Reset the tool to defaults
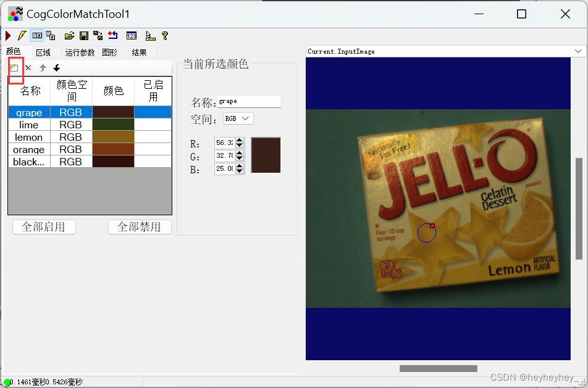The image size is (588, 388). click(x=113, y=36)
